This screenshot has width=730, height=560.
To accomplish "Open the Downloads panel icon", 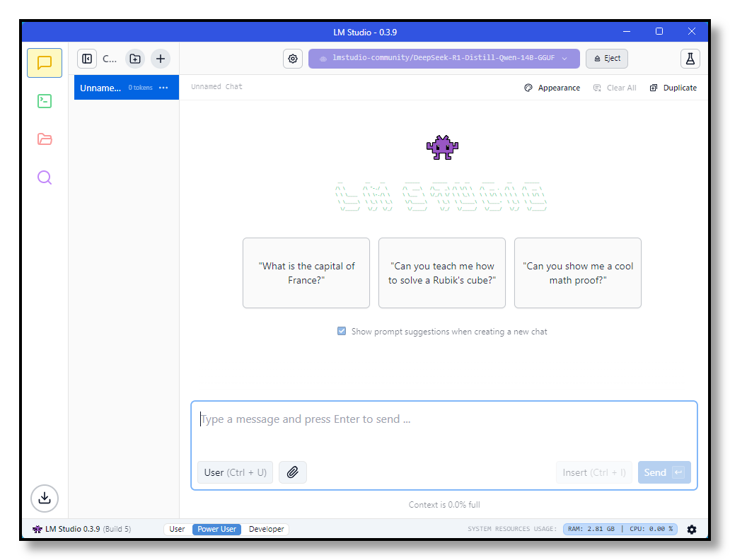I will 45,498.
